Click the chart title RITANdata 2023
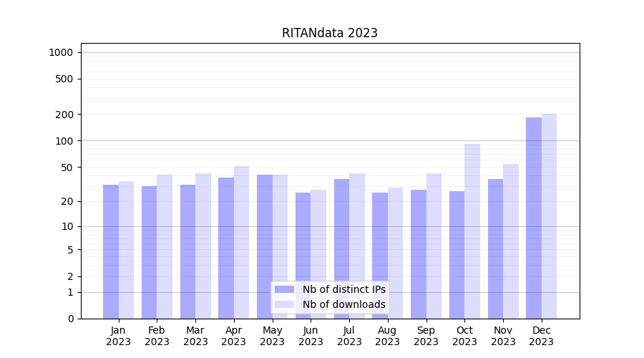The height and width of the screenshot is (358, 644). [329, 33]
